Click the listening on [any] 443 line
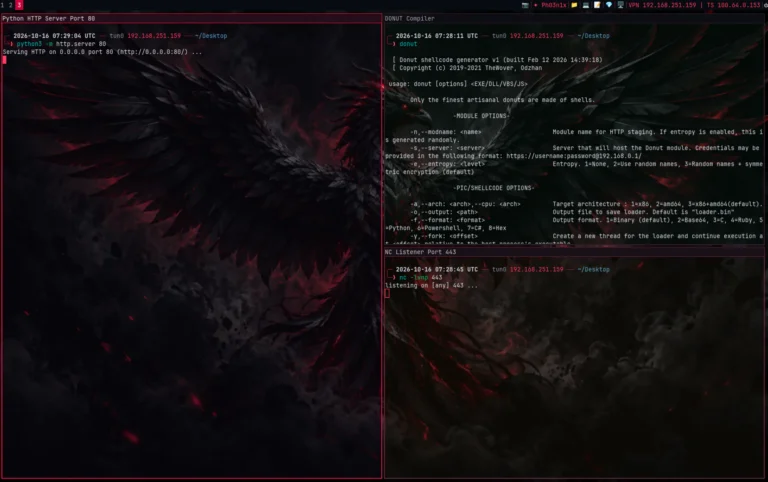 click(x=431, y=286)
